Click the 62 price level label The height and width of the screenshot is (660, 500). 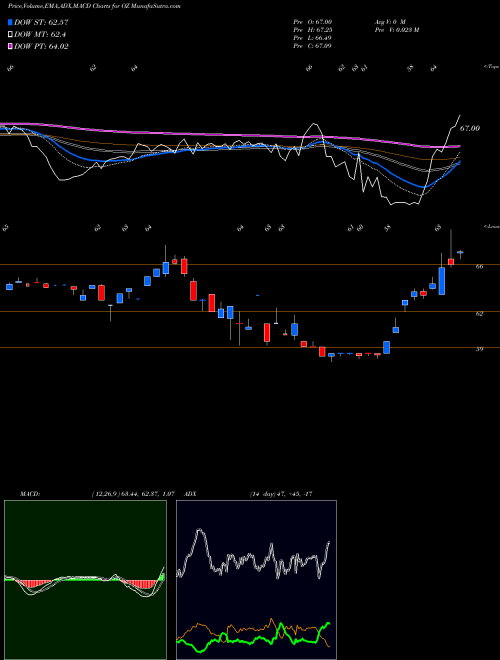coord(479,314)
